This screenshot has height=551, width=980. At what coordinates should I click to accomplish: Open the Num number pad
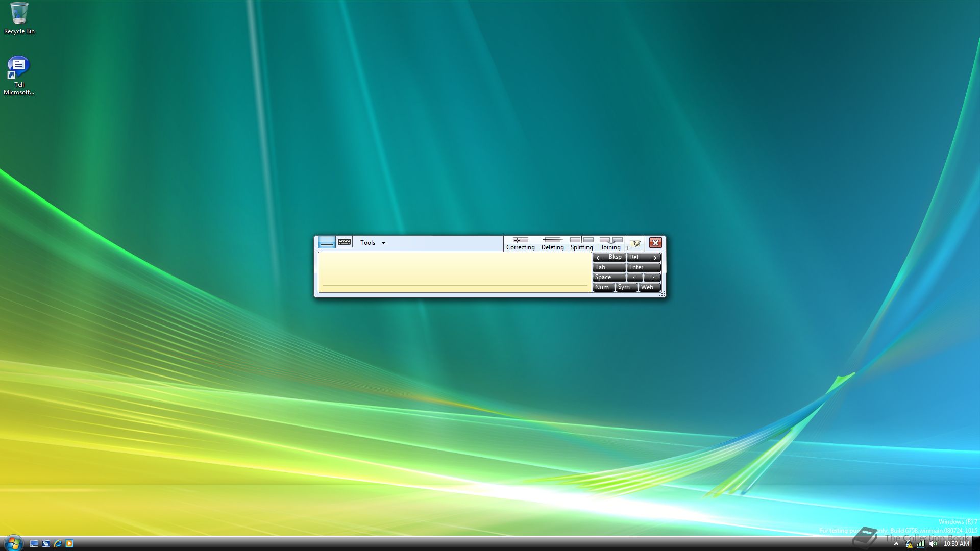click(603, 287)
